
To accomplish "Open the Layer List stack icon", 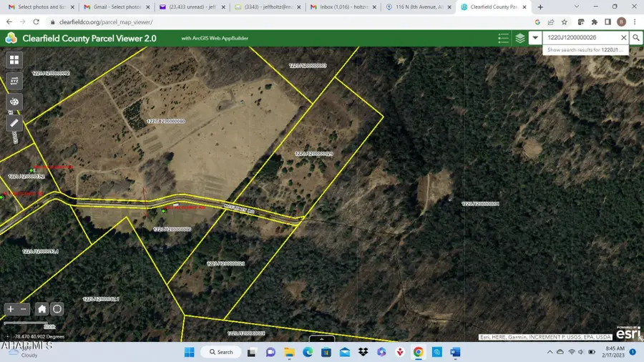I will coord(520,38).
